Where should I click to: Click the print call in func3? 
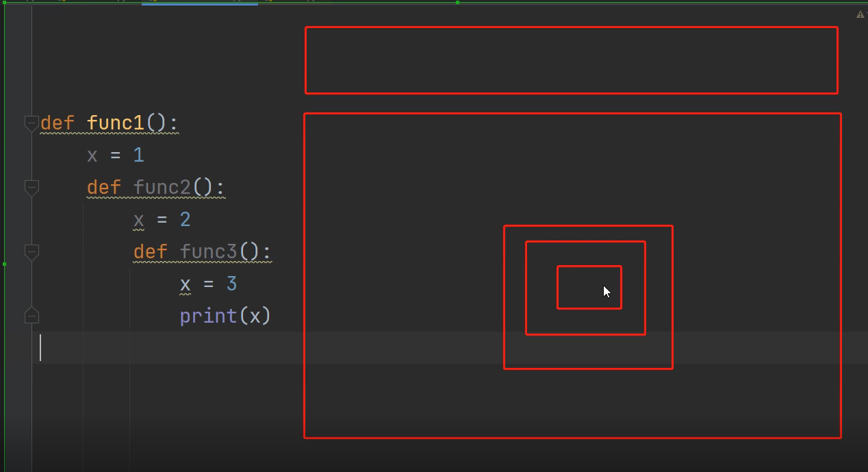tap(208, 316)
